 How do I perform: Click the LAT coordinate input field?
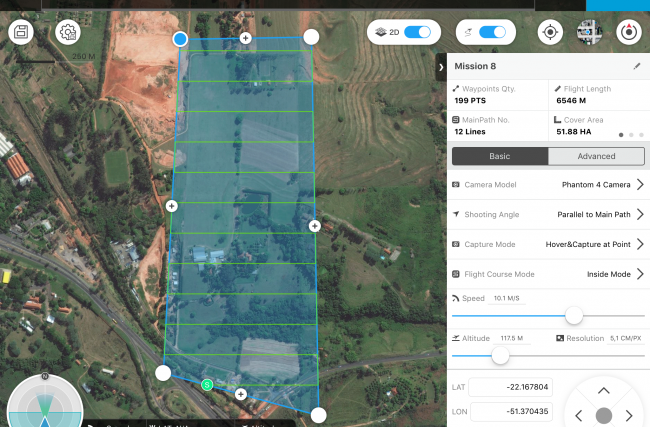click(x=511, y=387)
